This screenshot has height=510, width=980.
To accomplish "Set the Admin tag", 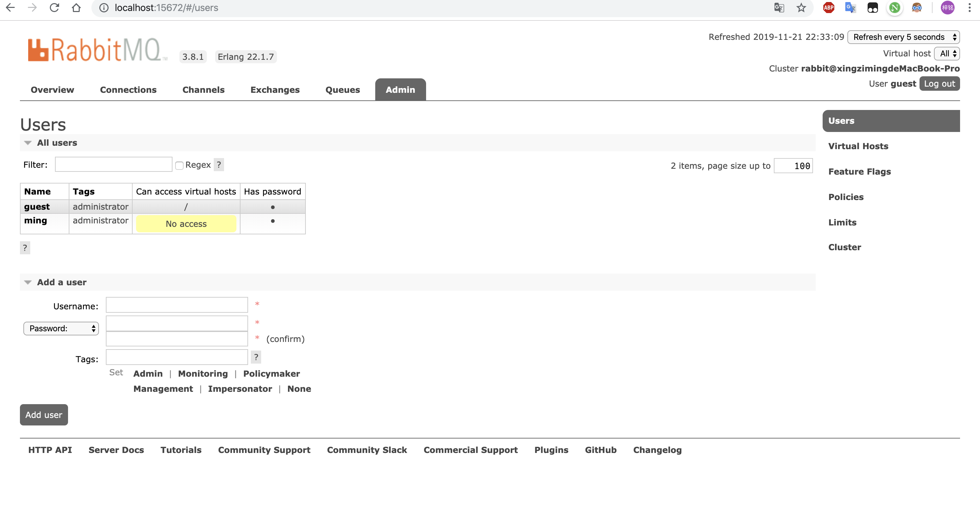I will click(148, 374).
